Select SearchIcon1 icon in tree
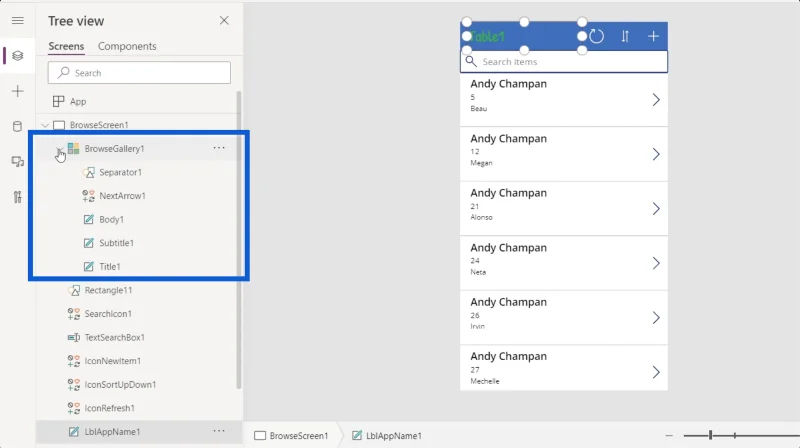 tap(73, 314)
